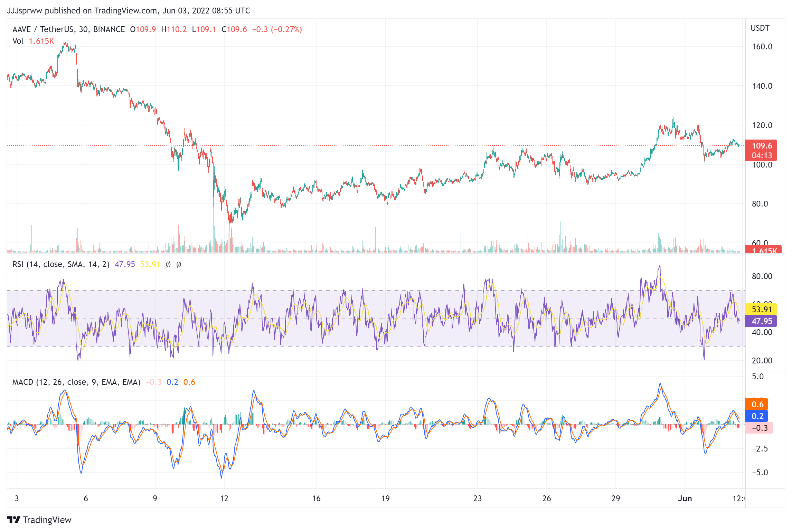The width and height of the screenshot is (792, 532).
Task: Click the yellow RSI value 53.91 in legend
Action: [x=150, y=264]
